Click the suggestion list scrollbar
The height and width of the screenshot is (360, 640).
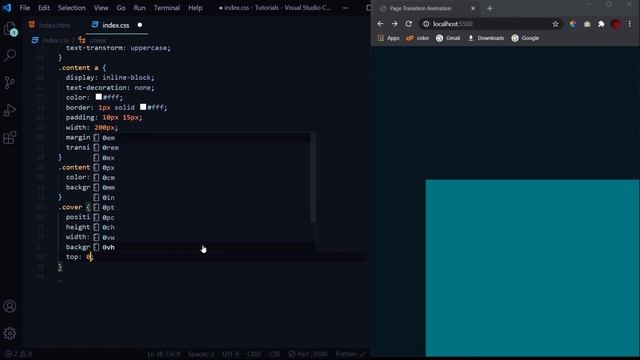click(313, 178)
